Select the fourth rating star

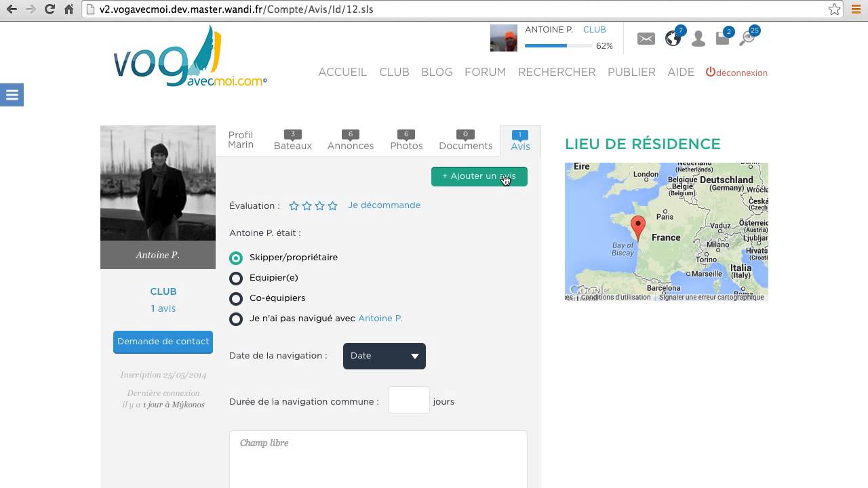tap(332, 206)
